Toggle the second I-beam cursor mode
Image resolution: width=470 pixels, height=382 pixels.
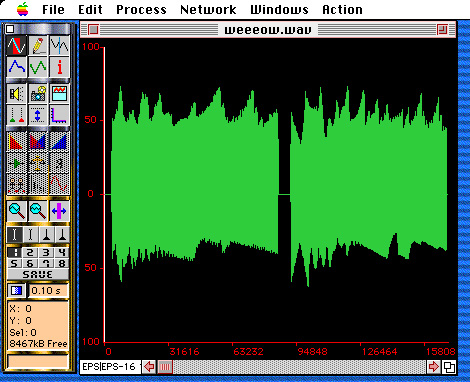tap(30, 235)
